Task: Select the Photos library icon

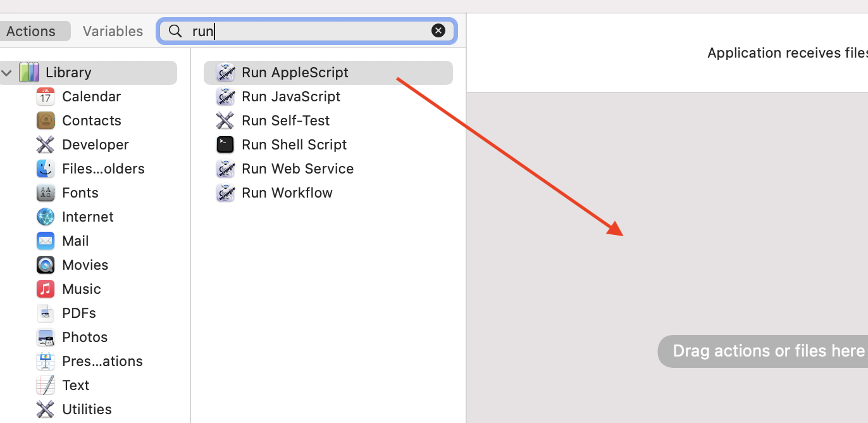Action: click(46, 338)
